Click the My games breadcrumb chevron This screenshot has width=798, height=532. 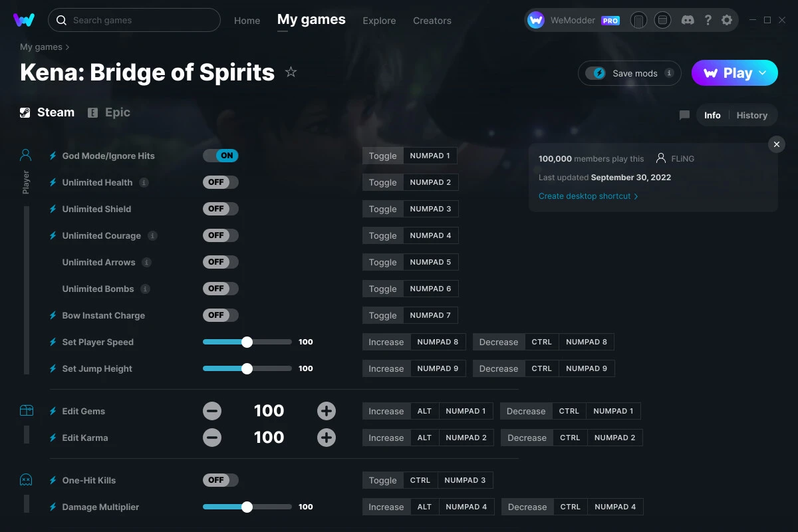pyautogui.click(x=68, y=47)
